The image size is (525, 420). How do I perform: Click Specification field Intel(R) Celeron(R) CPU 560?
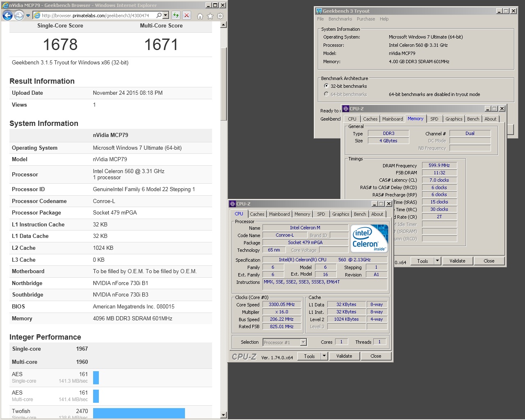(325, 260)
